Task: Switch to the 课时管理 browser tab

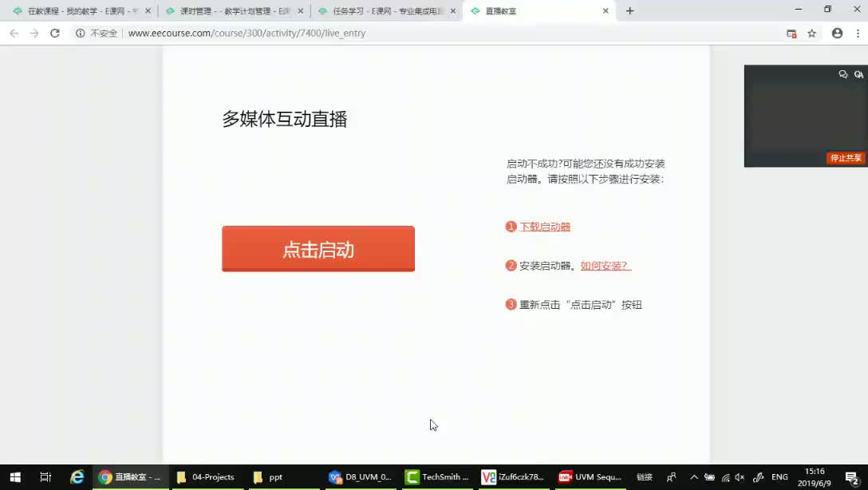Action: click(x=235, y=11)
